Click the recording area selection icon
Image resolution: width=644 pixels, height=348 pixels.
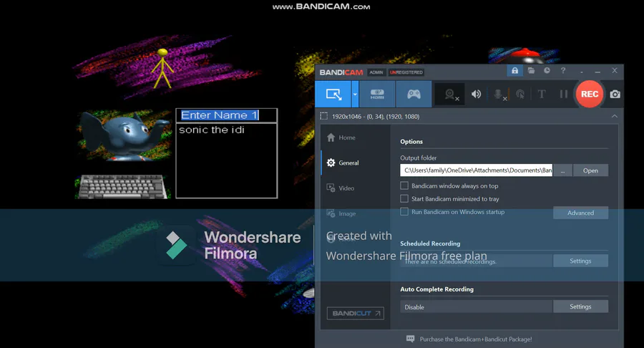pos(323,116)
